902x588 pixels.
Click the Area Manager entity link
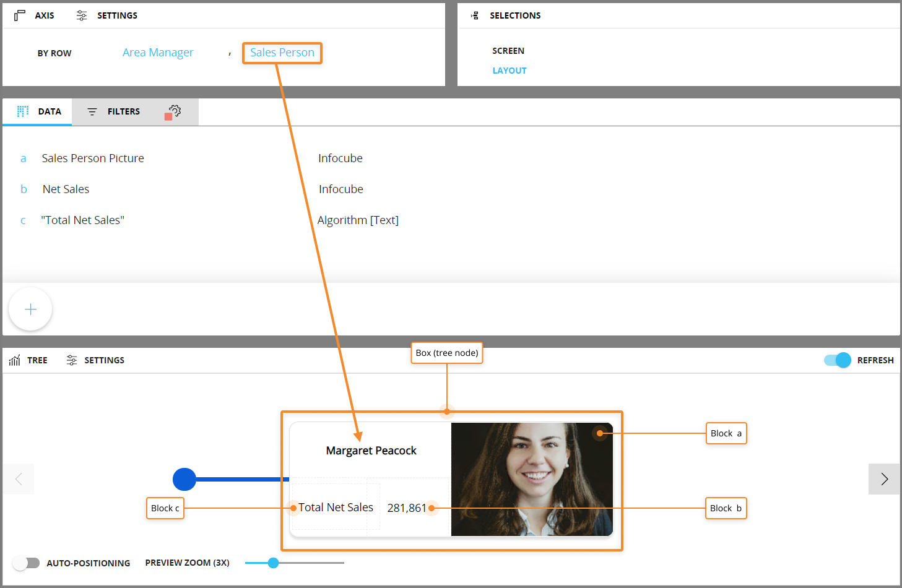tap(158, 53)
